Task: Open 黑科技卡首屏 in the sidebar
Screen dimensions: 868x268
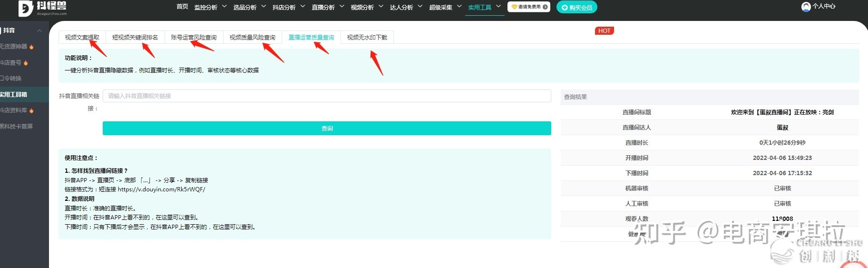Action: tap(16, 127)
